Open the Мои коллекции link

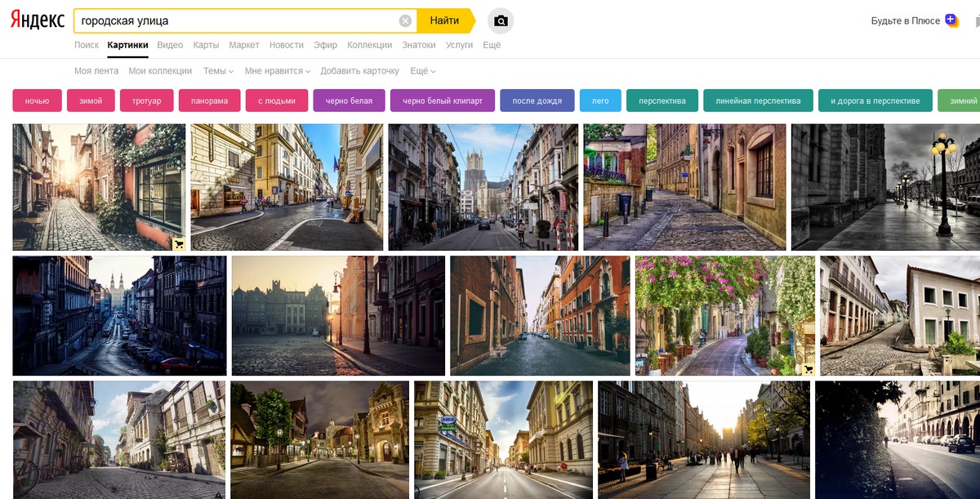coord(160,71)
